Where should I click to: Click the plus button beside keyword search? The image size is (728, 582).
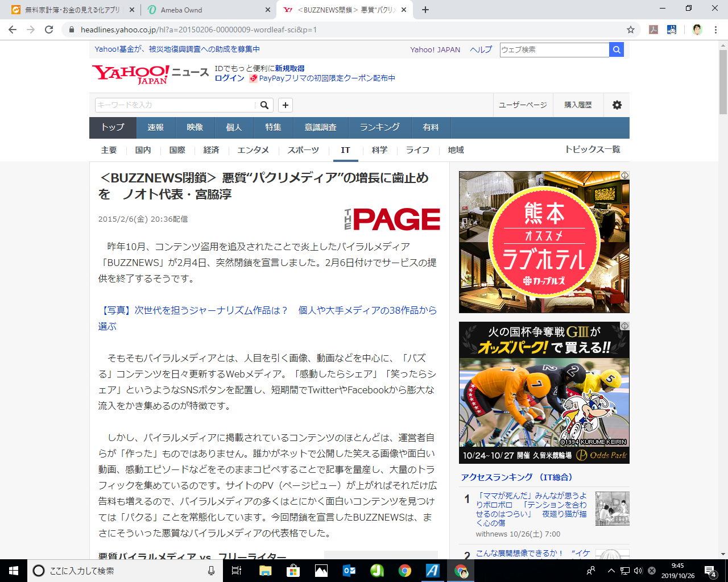[x=286, y=105]
